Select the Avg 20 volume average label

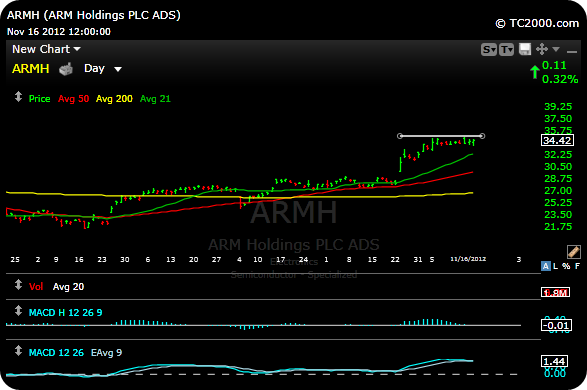tap(69, 287)
